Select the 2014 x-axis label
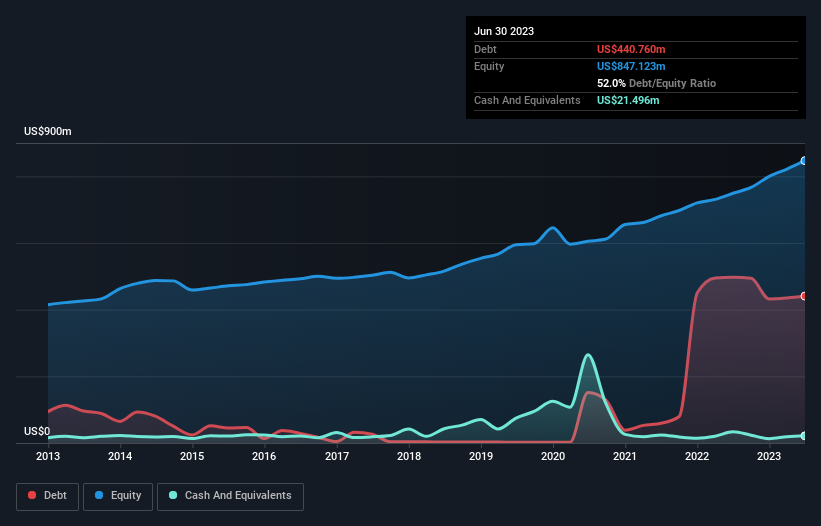This screenshot has height=526, width=821. point(120,456)
